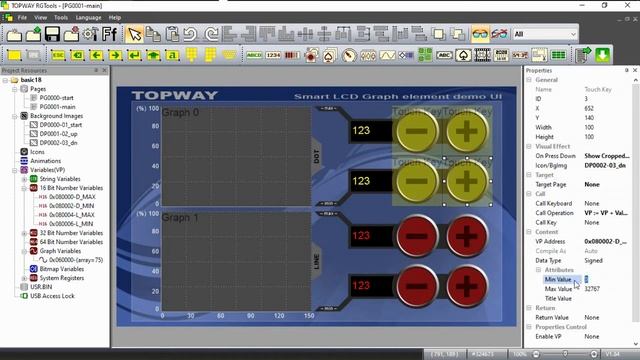Select PG0000-start page in tree
640x360 pixels.
click(x=56, y=98)
